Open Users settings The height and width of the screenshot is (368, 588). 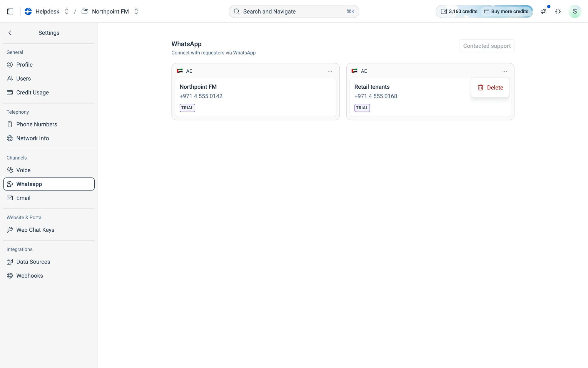(49, 79)
